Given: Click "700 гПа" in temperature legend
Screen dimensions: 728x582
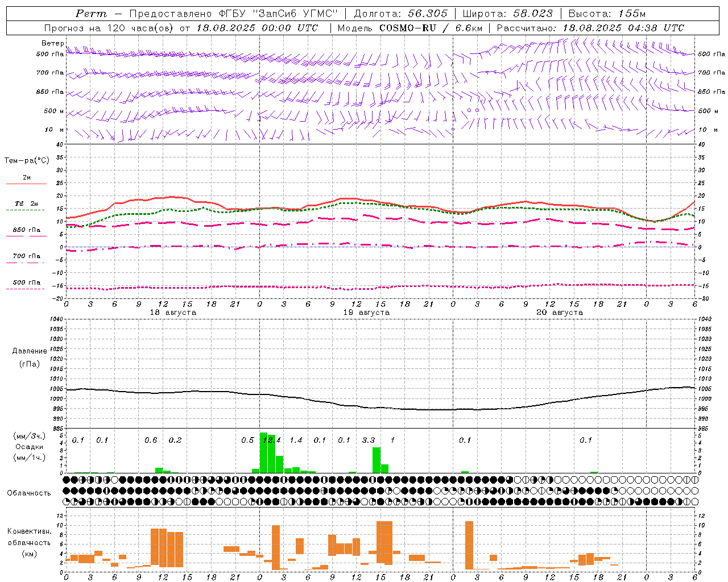Looking at the screenshot, I should pos(27,256).
